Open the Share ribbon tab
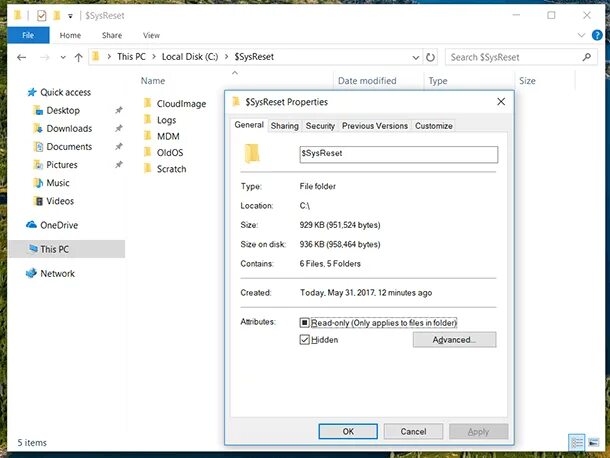The width and height of the screenshot is (610, 458). 112,35
